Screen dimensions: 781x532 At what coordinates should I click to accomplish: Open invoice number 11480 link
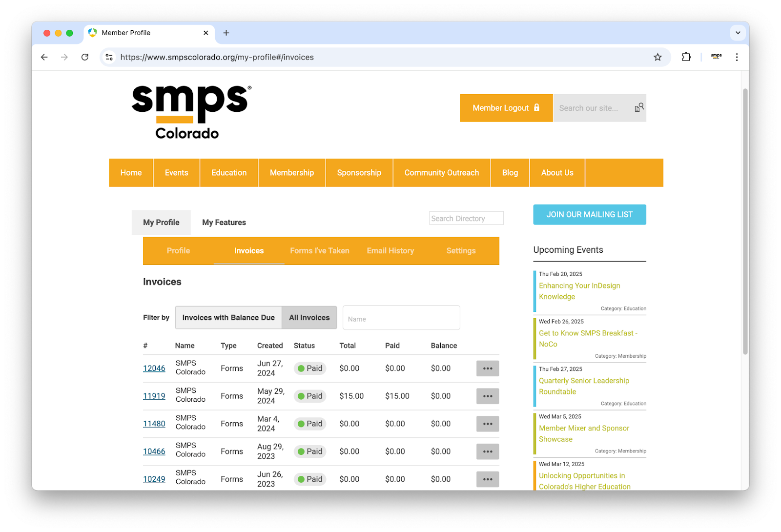click(154, 424)
